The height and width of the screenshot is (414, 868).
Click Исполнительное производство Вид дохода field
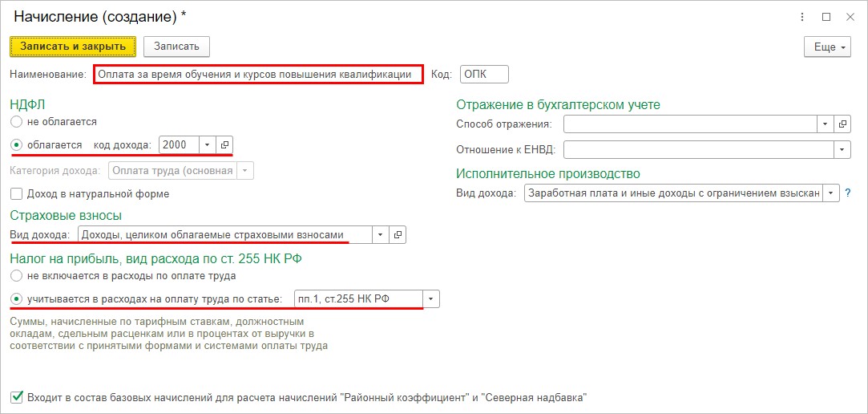click(673, 193)
